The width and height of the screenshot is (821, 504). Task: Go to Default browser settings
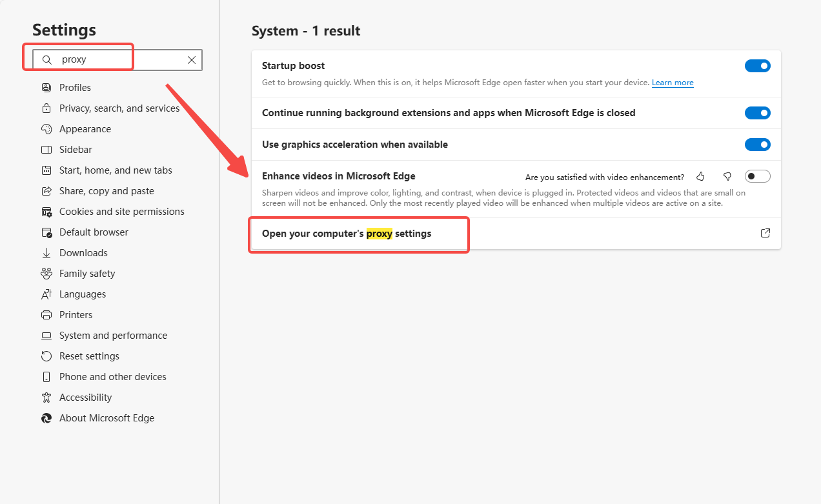pyautogui.click(x=94, y=232)
